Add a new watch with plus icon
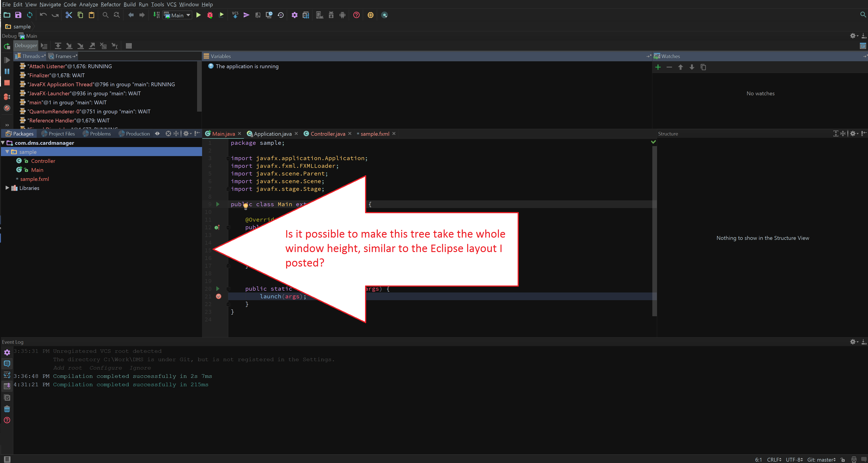The width and height of the screenshot is (868, 463). [658, 67]
